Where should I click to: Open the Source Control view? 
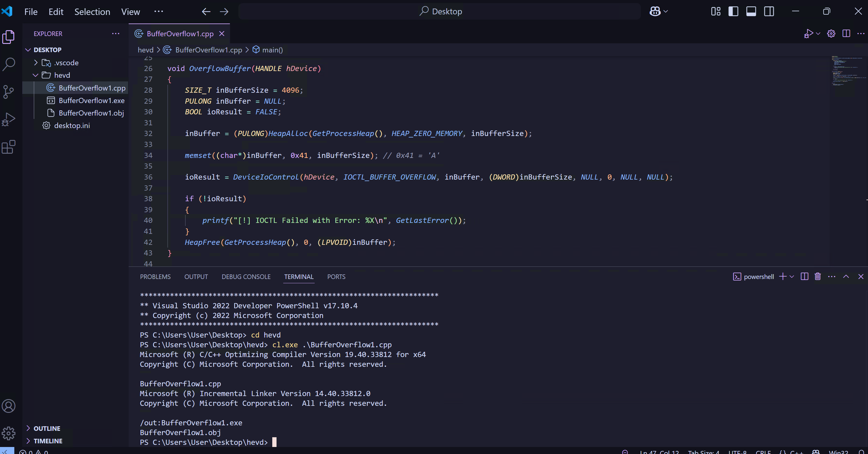coord(9,92)
